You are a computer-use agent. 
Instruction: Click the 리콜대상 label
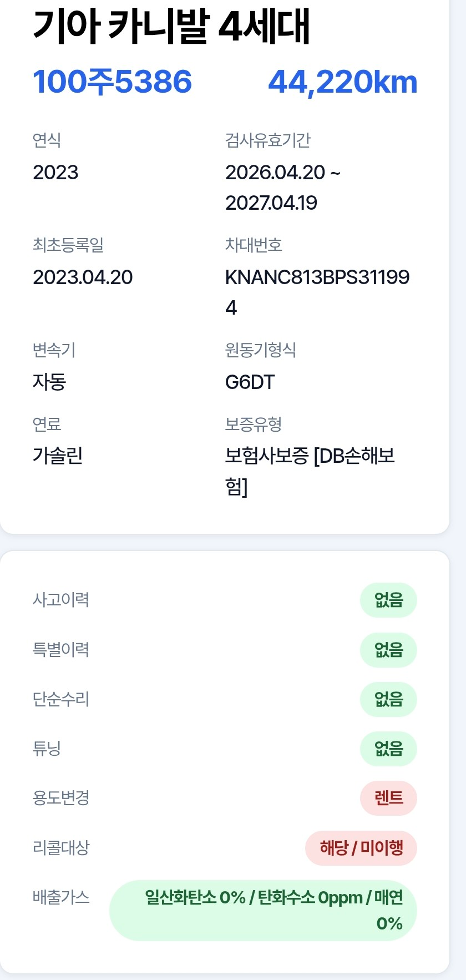click(61, 848)
